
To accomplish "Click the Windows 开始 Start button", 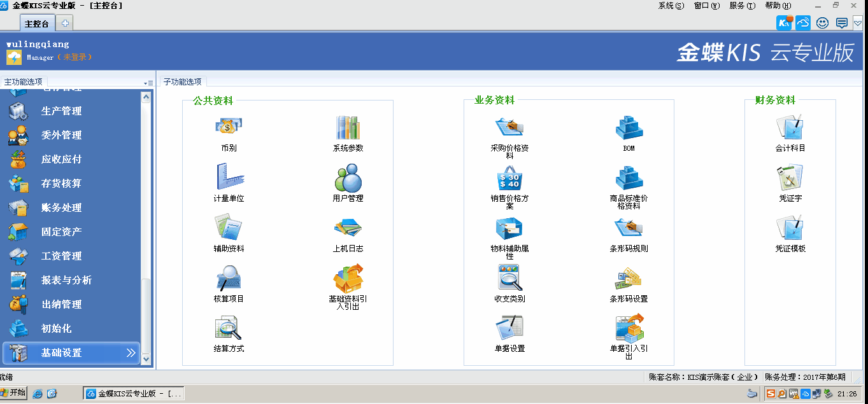I will point(13,393).
